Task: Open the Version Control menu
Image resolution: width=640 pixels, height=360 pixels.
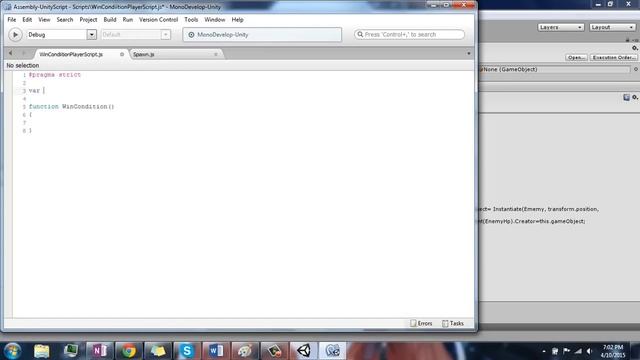Action: tap(158, 20)
